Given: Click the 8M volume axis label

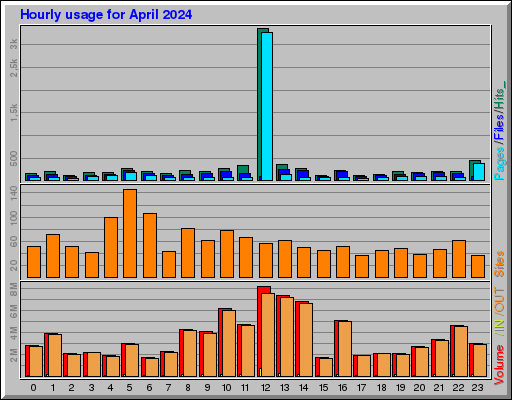Looking at the screenshot, I should click(x=13, y=289).
